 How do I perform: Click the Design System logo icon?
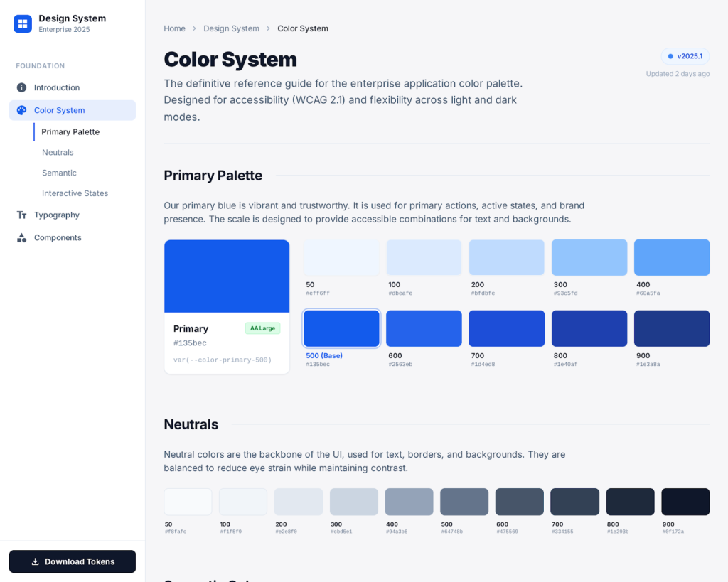[23, 24]
